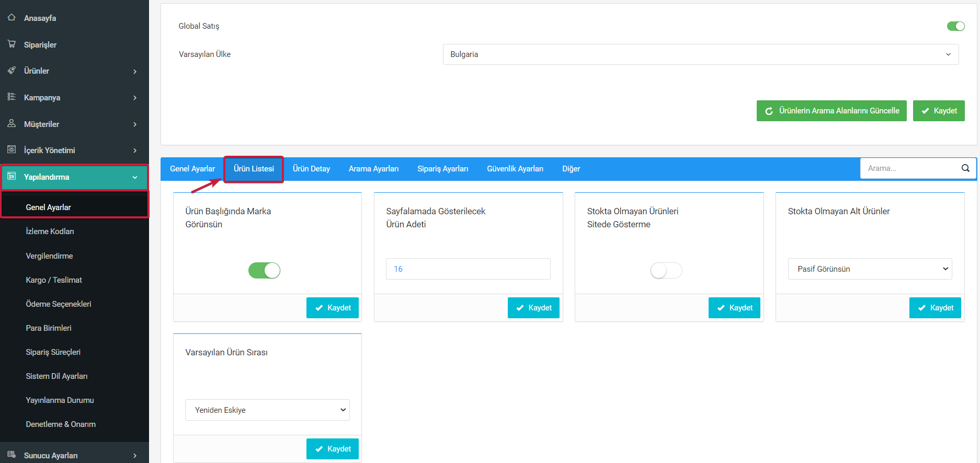980x463 pixels.
Task: Save the Stokta Olmayan Alt Ürünler card
Action: [x=935, y=308]
